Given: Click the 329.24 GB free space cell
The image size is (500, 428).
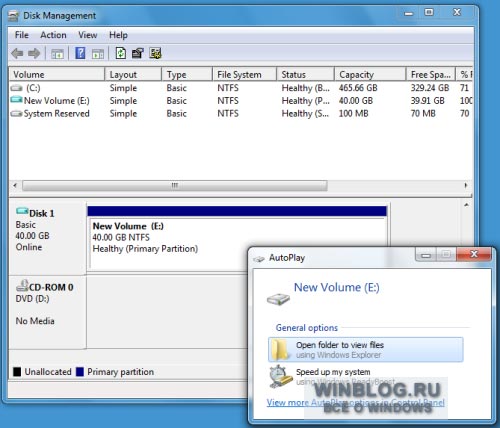Looking at the screenshot, I should click(x=430, y=88).
